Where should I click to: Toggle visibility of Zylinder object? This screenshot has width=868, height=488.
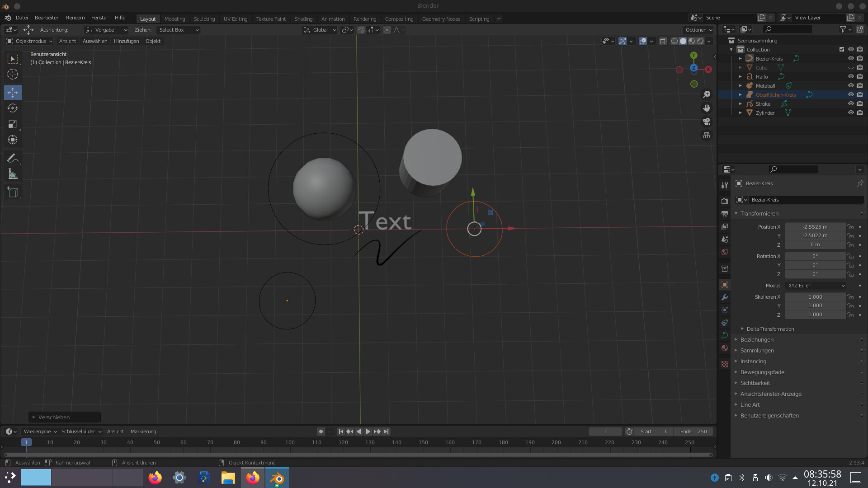850,113
